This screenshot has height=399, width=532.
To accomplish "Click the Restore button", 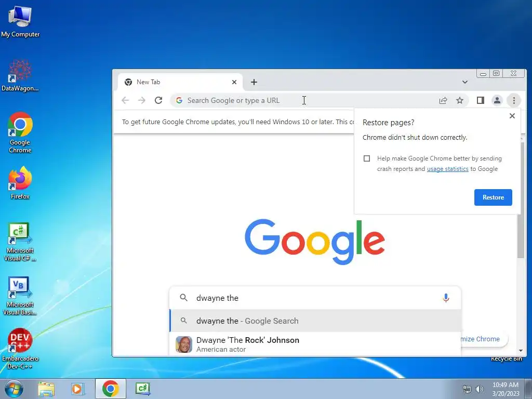I will (x=493, y=197).
